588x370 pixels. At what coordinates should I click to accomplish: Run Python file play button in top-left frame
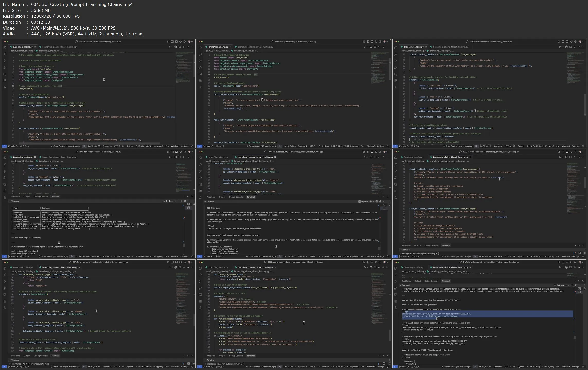point(169,47)
